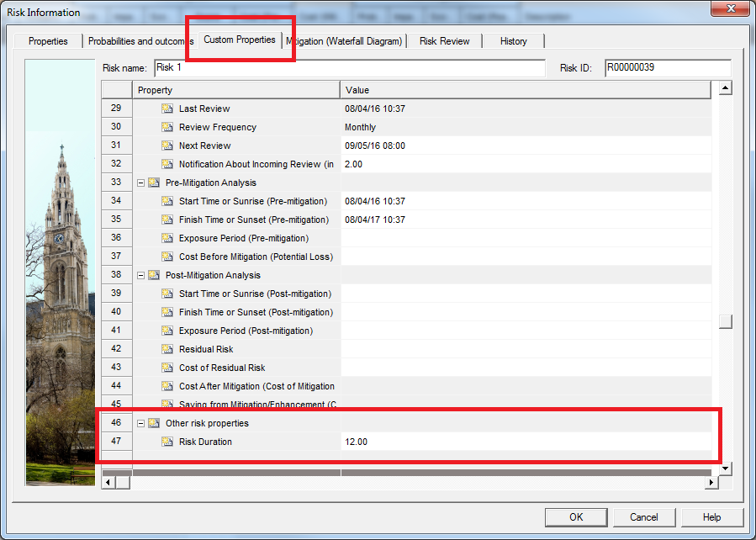Click the Risk Duration property icon

tap(167, 442)
